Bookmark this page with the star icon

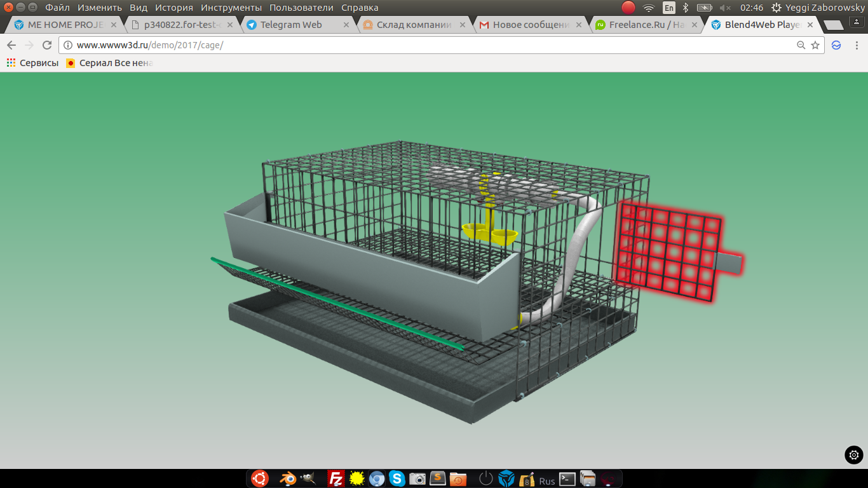[x=815, y=45]
